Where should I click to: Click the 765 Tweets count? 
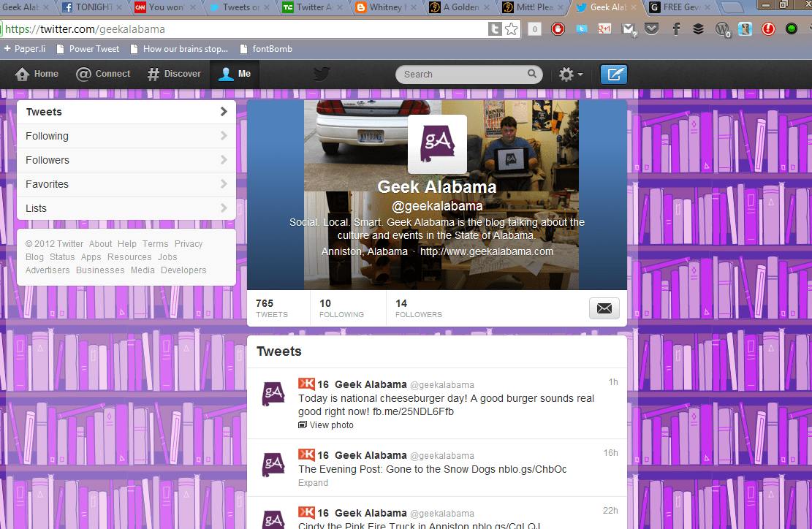(272, 308)
